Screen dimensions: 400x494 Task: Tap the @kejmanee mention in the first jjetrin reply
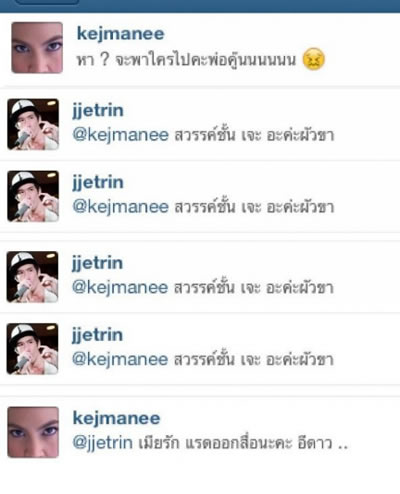[x=121, y=135]
